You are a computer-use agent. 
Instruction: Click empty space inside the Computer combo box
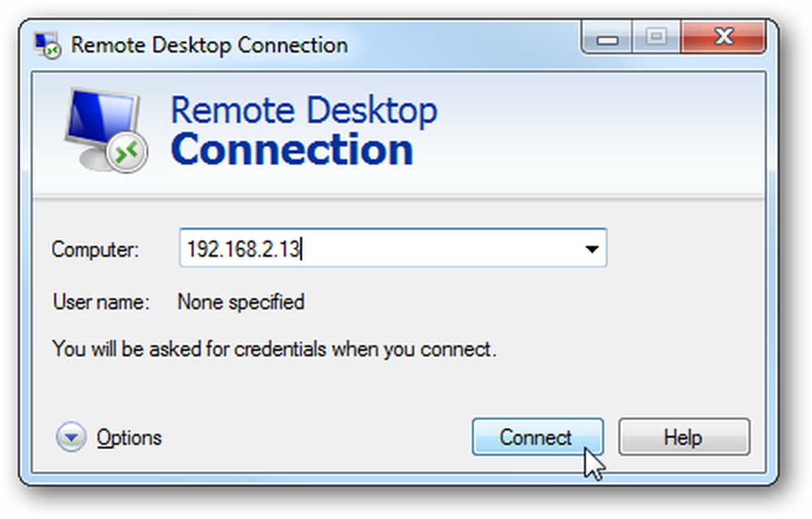click(440, 249)
